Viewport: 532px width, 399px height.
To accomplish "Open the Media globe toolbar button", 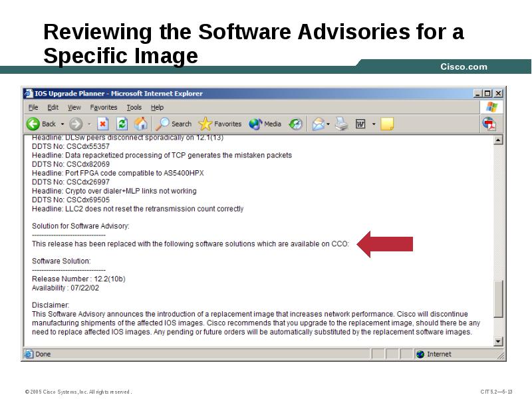I will [255, 124].
